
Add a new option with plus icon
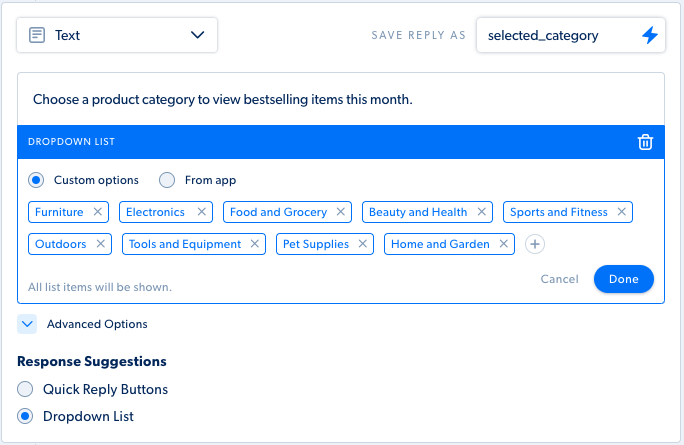tap(535, 244)
